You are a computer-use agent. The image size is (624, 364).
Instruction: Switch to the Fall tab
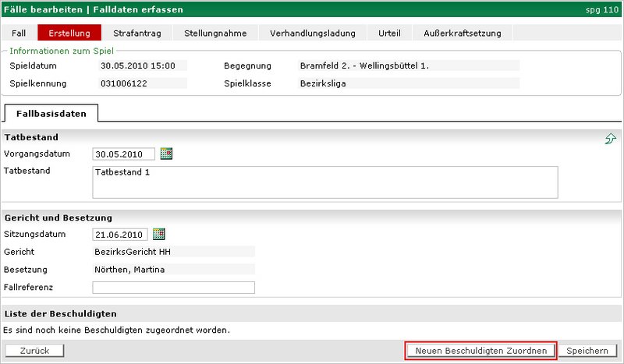(x=19, y=33)
